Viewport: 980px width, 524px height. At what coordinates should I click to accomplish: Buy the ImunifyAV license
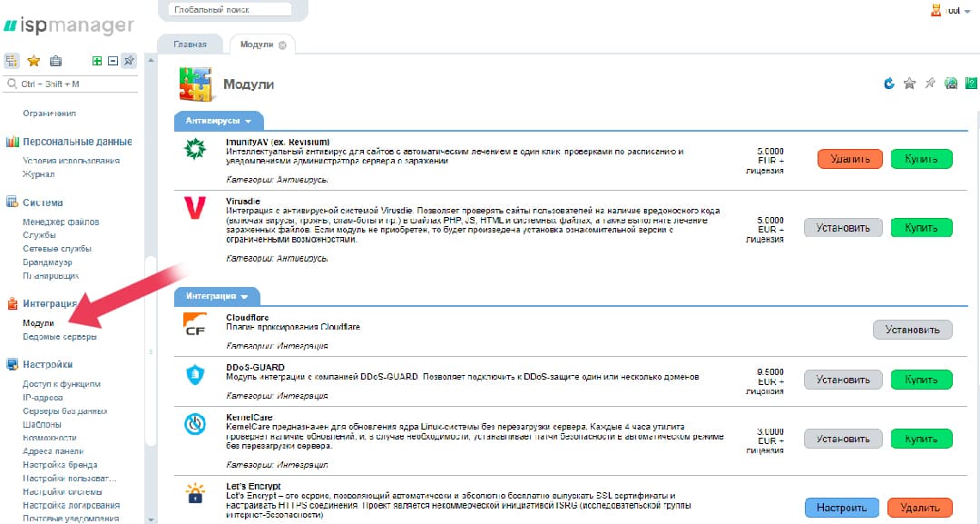pyautogui.click(x=921, y=159)
